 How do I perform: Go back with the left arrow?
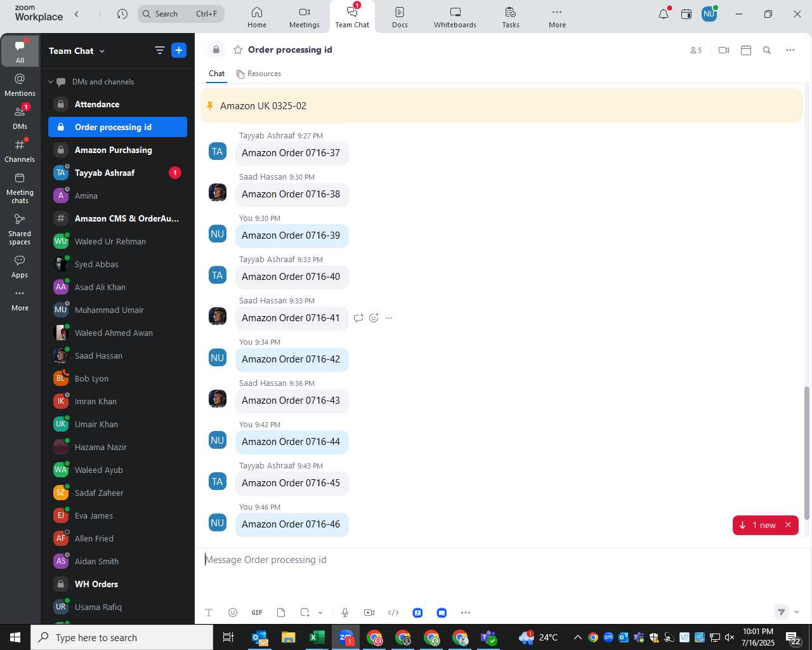point(77,14)
